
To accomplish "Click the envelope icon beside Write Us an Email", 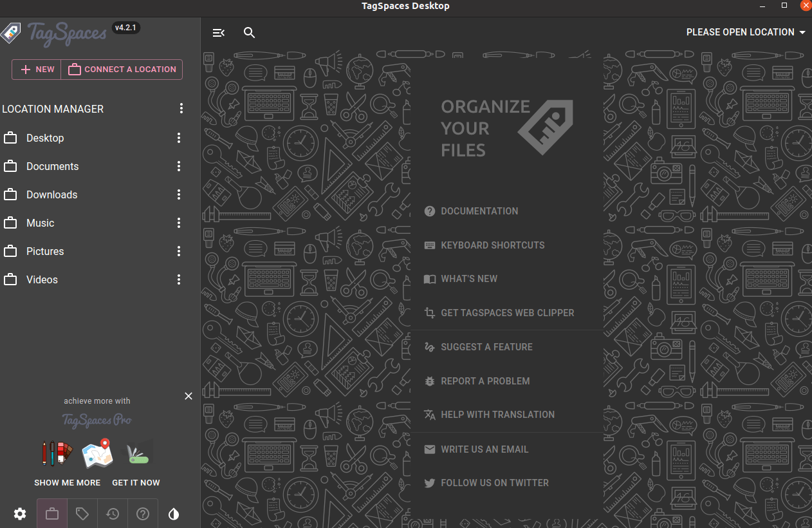I will (x=430, y=449).
